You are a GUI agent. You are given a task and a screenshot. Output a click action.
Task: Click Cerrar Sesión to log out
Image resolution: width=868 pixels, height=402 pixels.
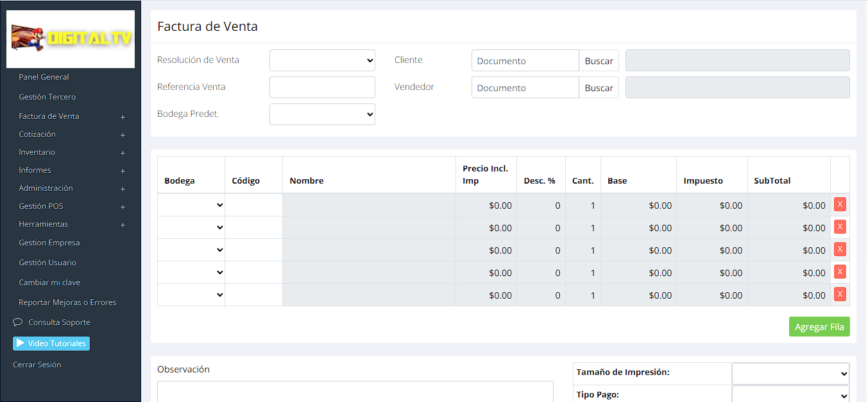[x=37, y=365]
